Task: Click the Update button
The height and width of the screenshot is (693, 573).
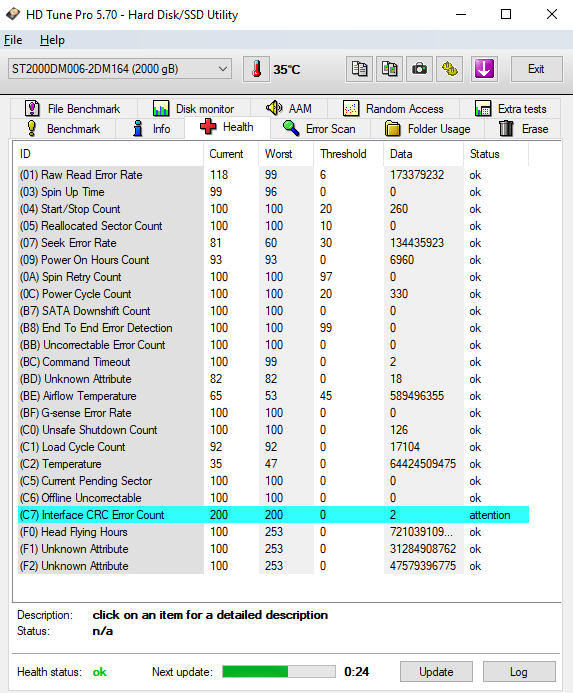Action: [436, 672]
